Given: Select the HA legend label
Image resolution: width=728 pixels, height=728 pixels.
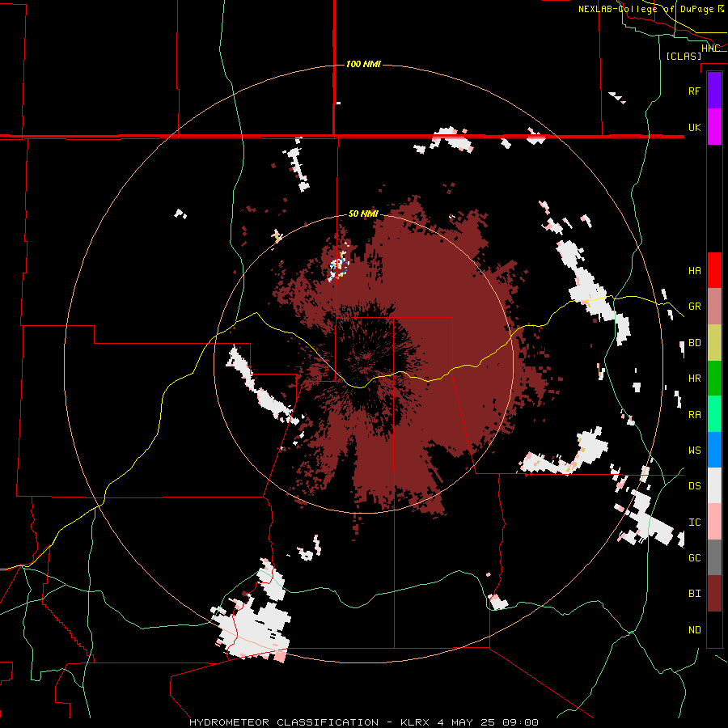Looking at the screenshot, I should pos(694,270).
